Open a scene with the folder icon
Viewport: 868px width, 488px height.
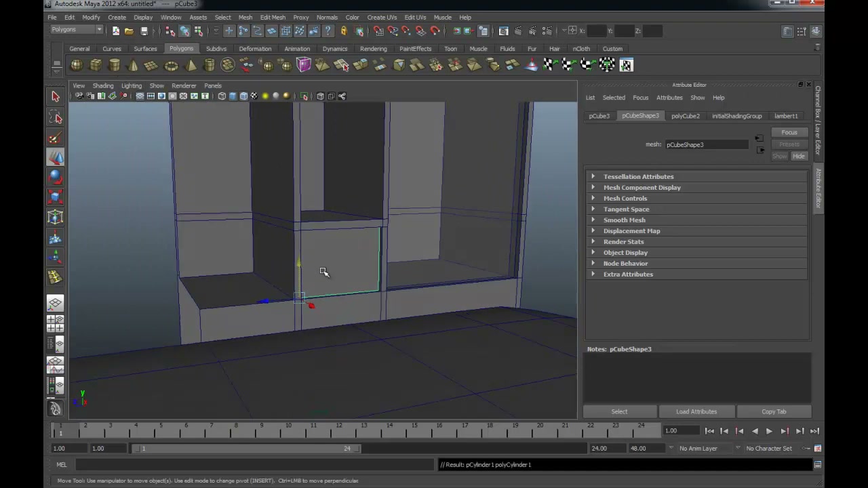(x=130, y=30)
